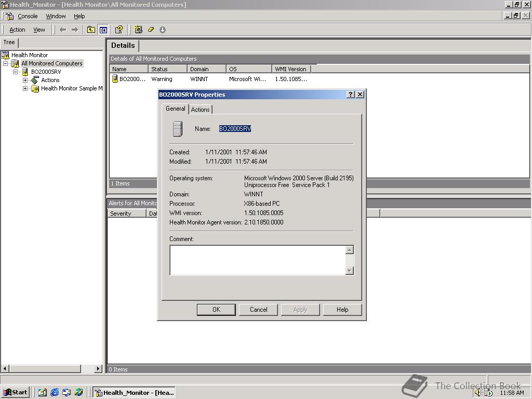
Task: Click the fourth quick launch globe icon
Action: 79,392
